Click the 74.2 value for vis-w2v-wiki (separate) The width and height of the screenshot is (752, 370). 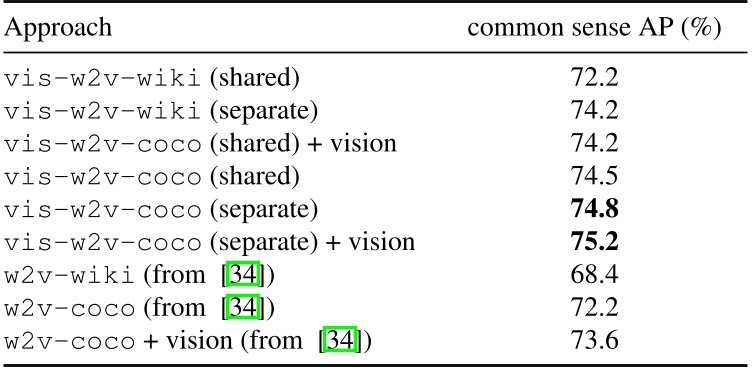click(594, 111)
